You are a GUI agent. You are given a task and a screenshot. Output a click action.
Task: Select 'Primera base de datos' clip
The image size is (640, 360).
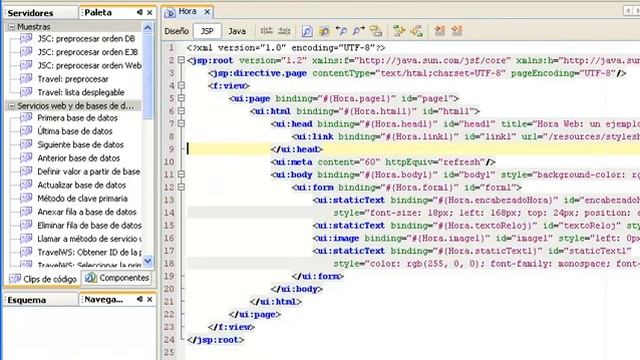(78, 118)
